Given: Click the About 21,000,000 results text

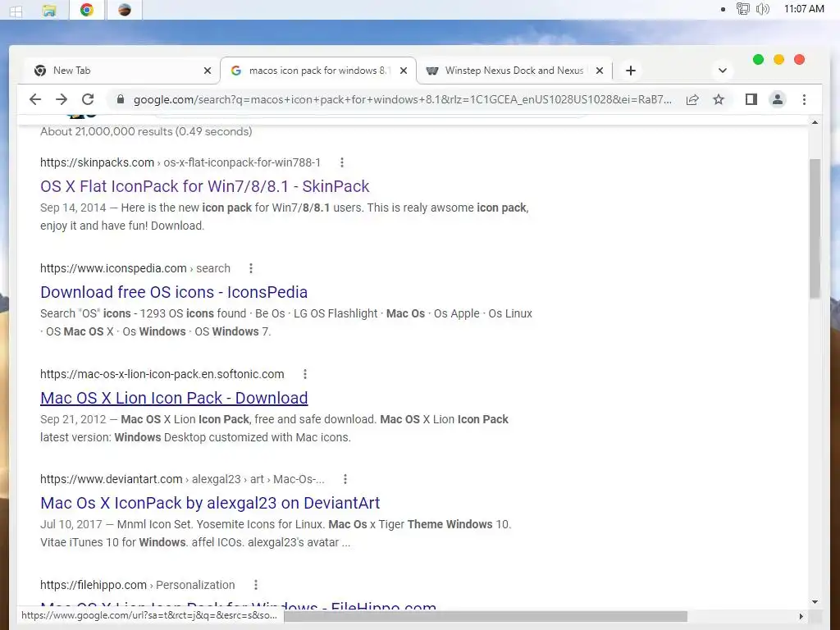Looking at the screenshot, I should click(x=146, y=132).
